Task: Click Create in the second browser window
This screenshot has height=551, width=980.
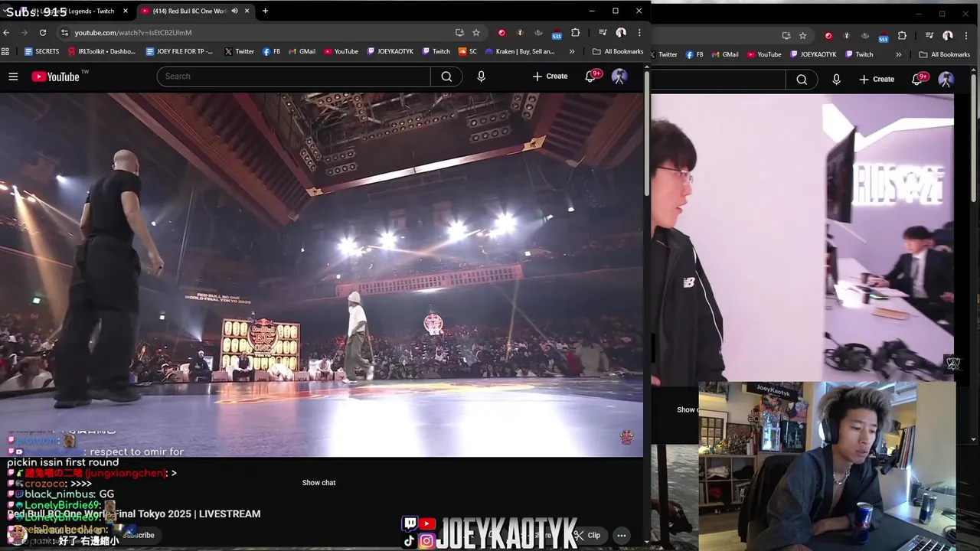Action: click(x=877, y=80)
